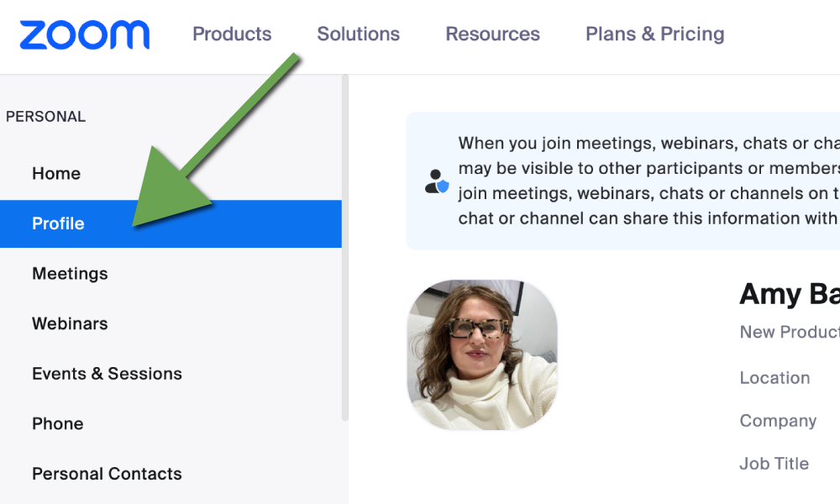Click the Job Title field label
Viewport: 840px width, 504px height.
point(774,464)
